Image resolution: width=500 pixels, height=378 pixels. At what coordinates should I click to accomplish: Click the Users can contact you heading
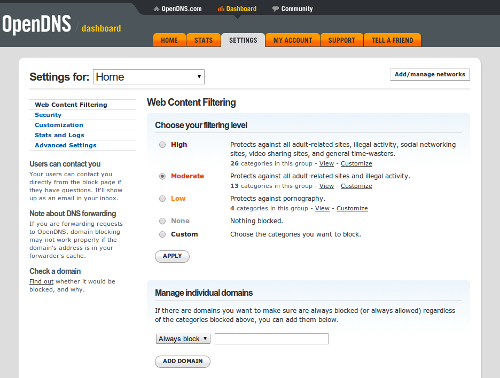[65, 164]
